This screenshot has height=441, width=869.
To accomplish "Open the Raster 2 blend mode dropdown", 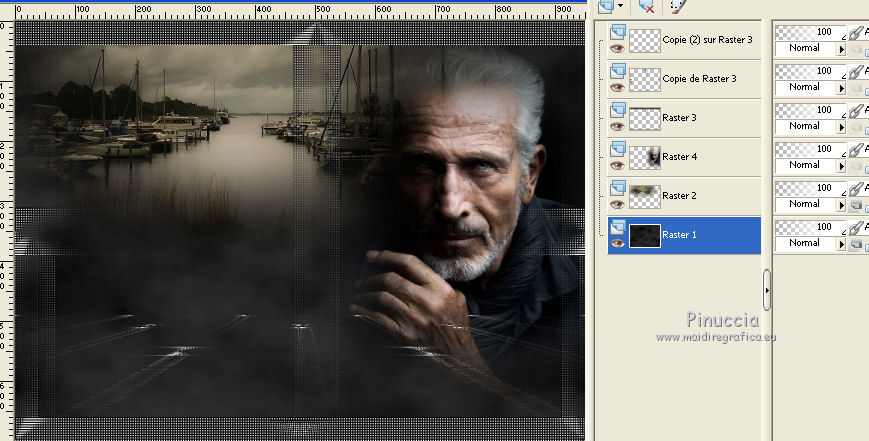I will point(841,204).
